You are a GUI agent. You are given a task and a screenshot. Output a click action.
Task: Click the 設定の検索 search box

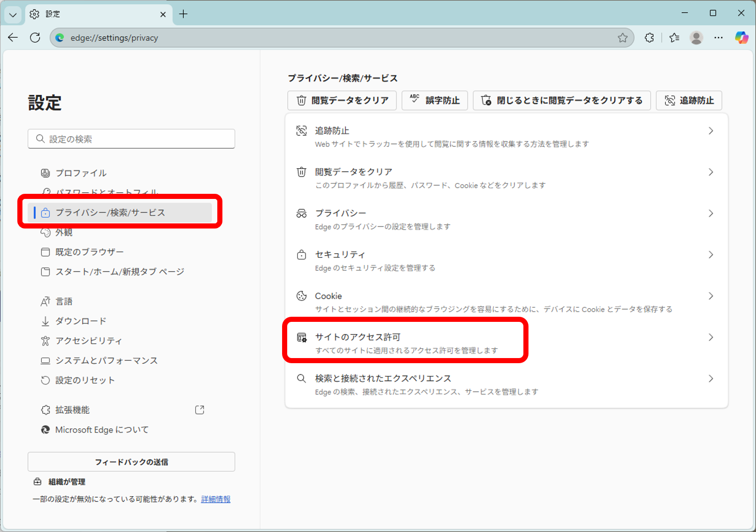pos(131,139)
